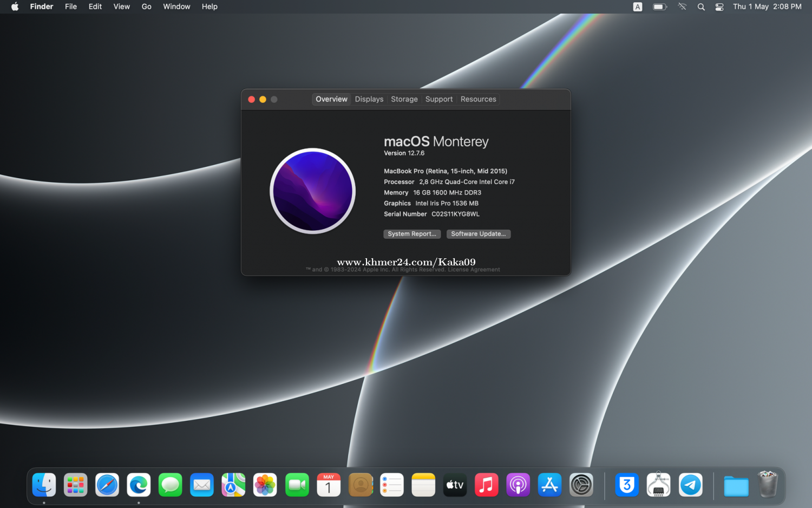Open the Notes app

tap(423, 485)
